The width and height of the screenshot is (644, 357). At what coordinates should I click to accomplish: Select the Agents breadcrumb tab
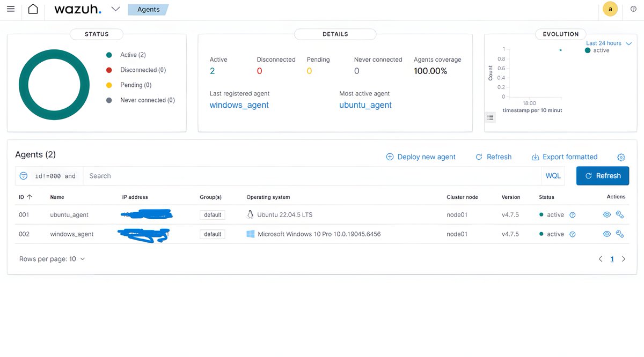[x=148, y=9]
